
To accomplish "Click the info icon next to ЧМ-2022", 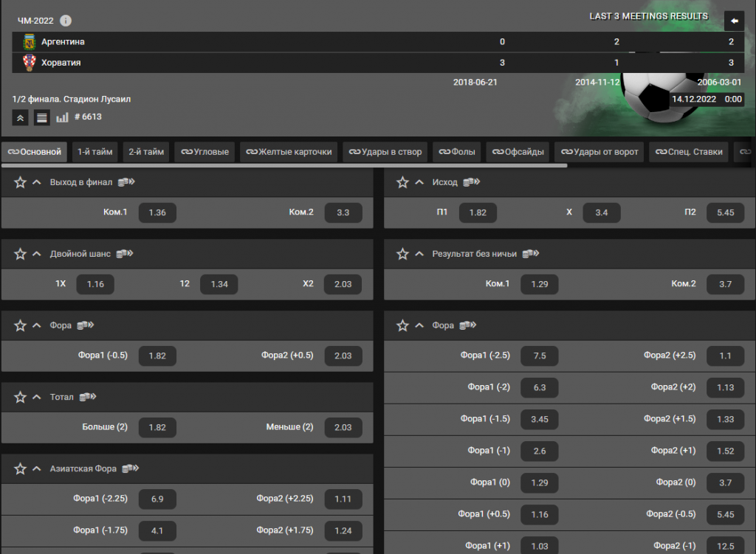I will pyautogui.click(x=66, y=20).
